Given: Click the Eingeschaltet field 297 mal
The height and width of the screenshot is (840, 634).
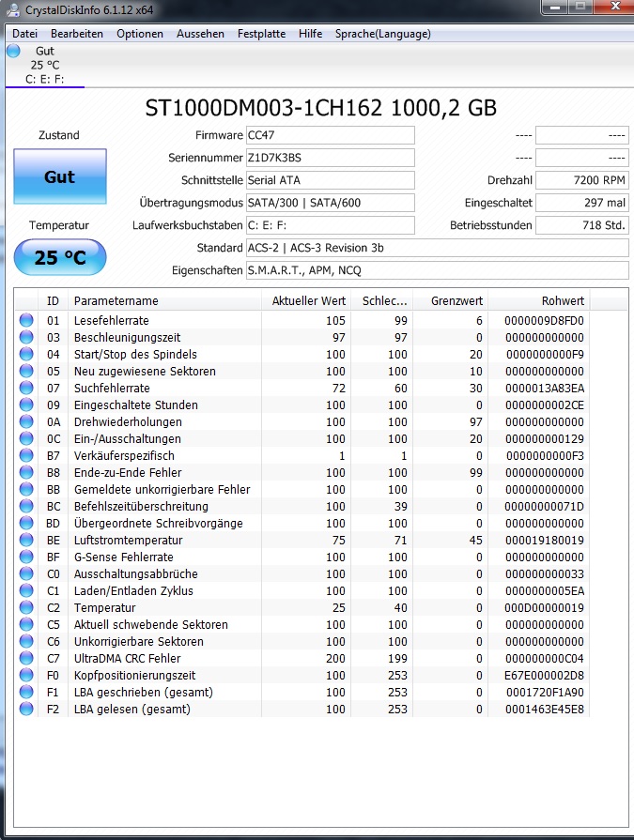Looking at the screenshot, I should pyautogui.click(x=582, y=203).
